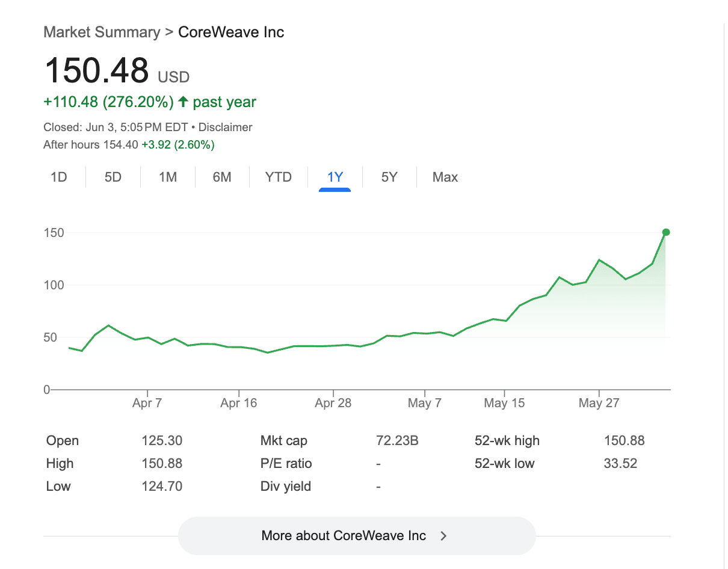
Task: Click the +3.92 (2.60%) after-hours change
Action: pyautogui.click(x=178, y=145)
